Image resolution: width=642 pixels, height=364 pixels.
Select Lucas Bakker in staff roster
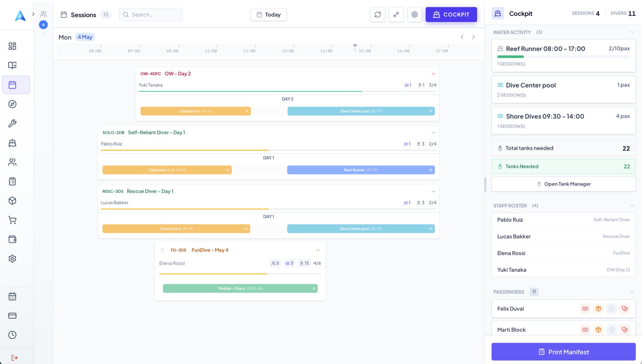click(563, 236)
